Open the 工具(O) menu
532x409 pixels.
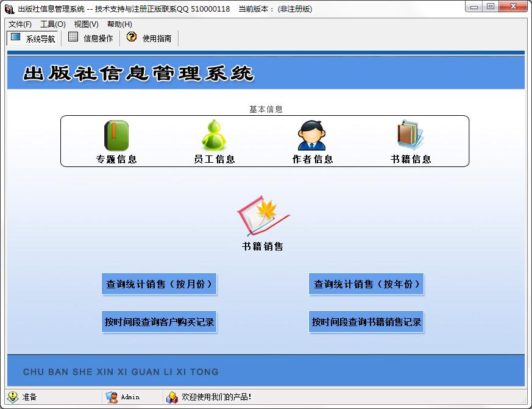tap(52, 24)
